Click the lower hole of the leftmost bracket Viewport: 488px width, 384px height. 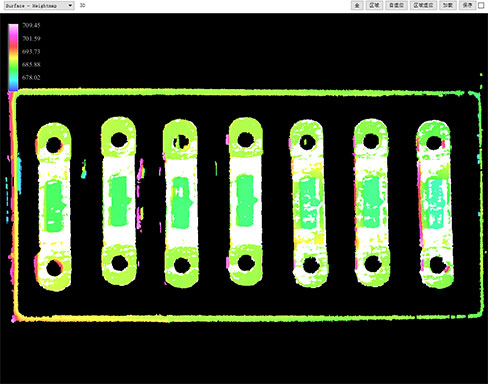pos(54,268)
